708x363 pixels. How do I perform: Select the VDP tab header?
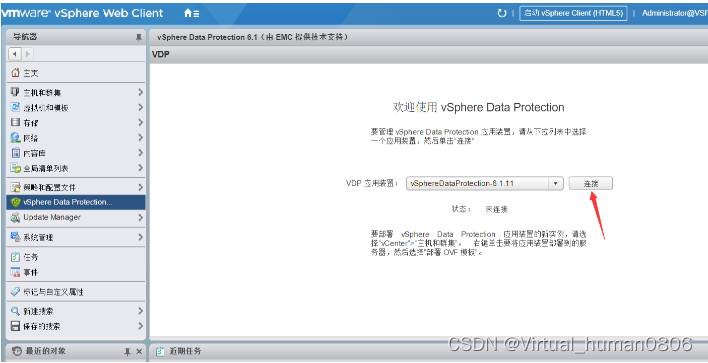pyautogui.click(x=160, y=54)
